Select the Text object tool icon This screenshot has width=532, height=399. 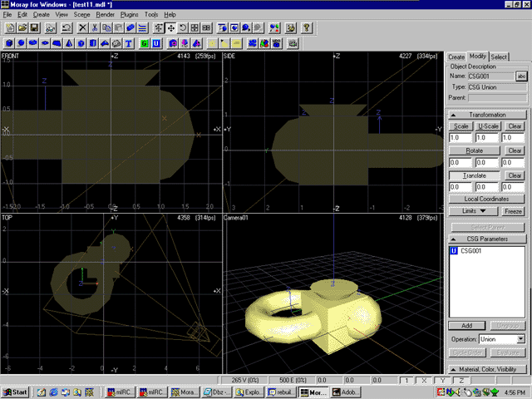129,42
